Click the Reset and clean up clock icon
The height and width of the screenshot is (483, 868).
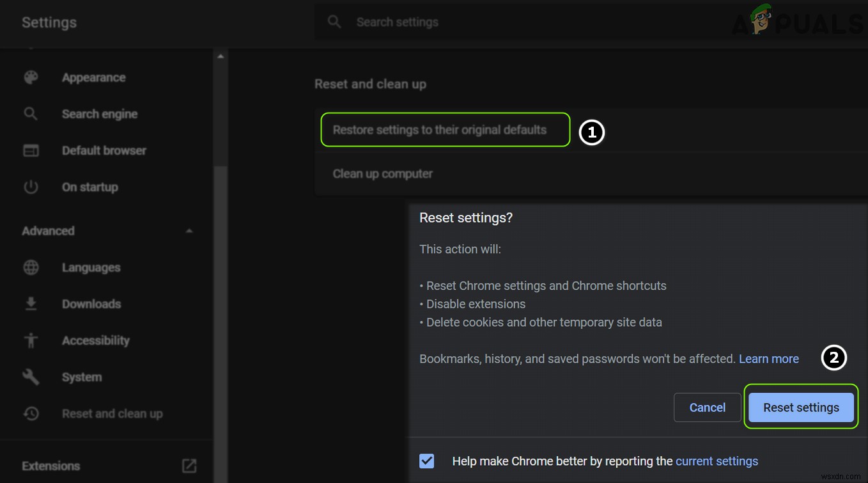pyautogui.click(x=31, y=413)
